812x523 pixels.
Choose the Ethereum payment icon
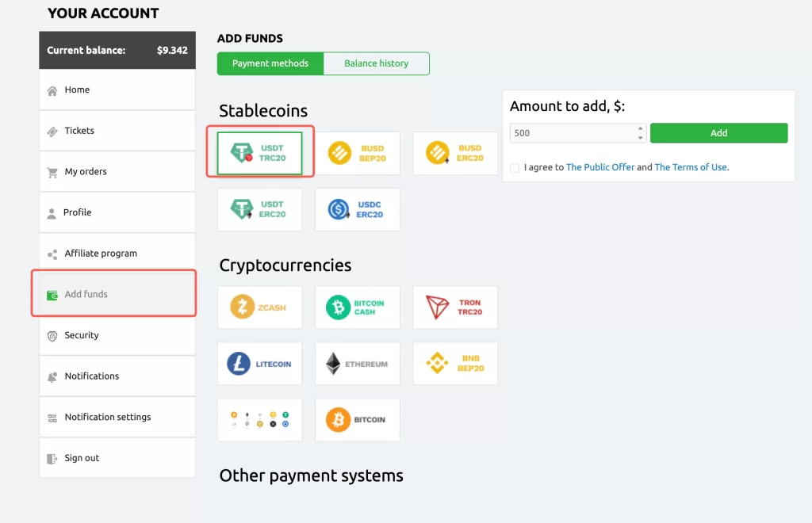358,364
